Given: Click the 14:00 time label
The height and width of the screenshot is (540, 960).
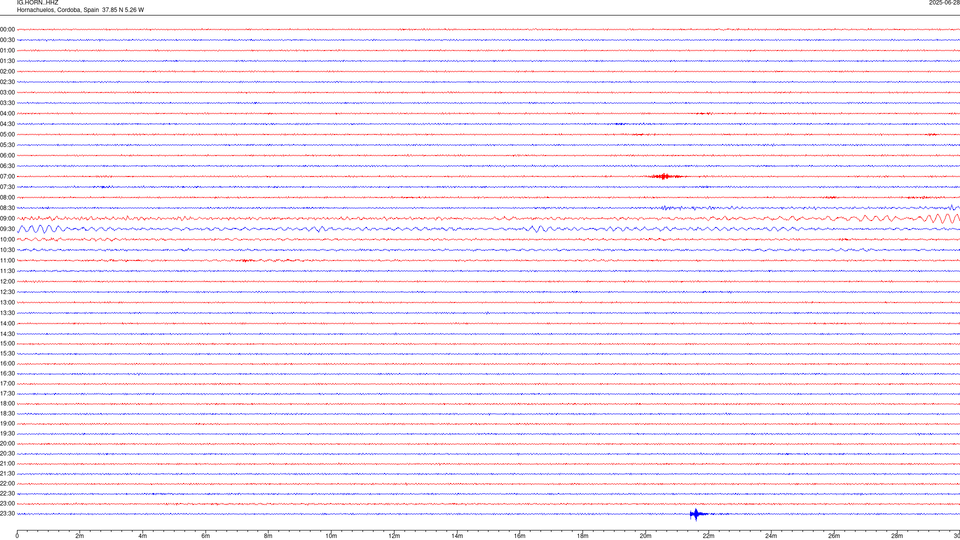Looking at the screenshot, I should [x=7, y=323].
